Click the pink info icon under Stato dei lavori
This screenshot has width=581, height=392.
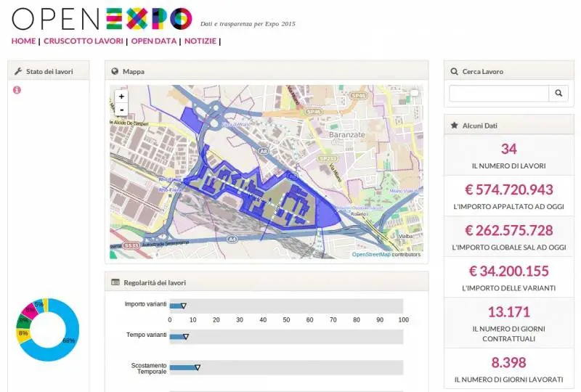click(17, 90)
